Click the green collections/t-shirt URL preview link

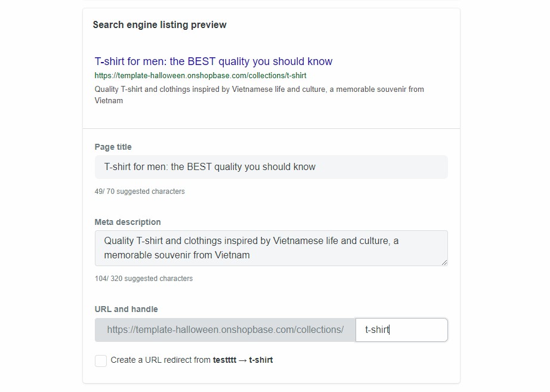pos(200,76)
